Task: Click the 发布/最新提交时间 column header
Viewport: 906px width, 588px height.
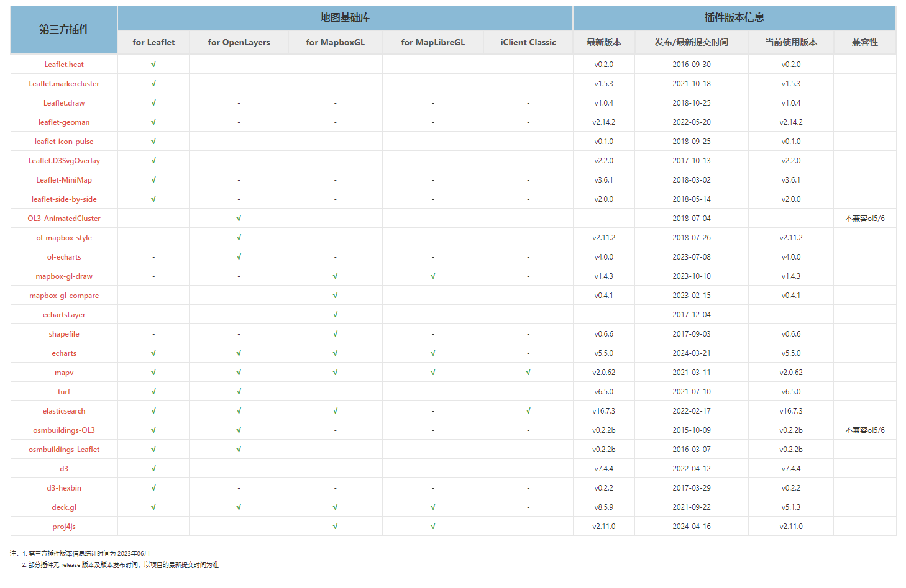Action: [692, 42]
